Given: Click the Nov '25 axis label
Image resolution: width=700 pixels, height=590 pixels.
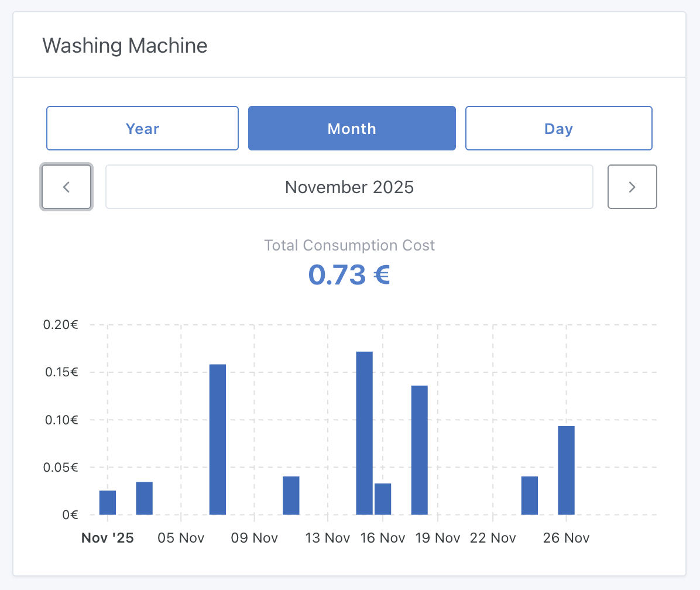Looking at the screenshot, I should point(107,537).
